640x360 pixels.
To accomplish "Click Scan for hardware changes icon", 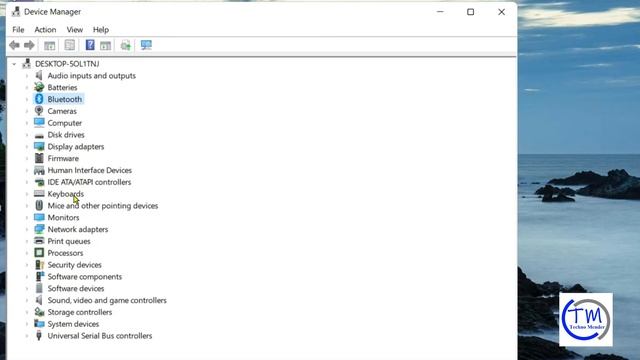I will coord(146,45).
